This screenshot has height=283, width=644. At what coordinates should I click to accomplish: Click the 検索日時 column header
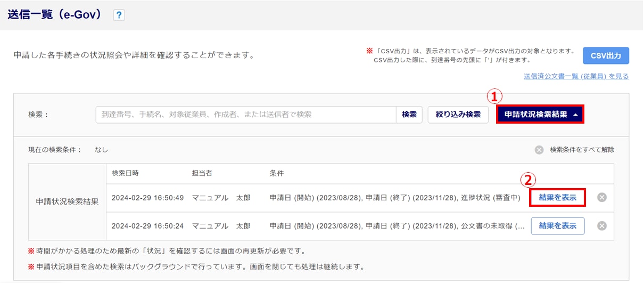[126, 173]
